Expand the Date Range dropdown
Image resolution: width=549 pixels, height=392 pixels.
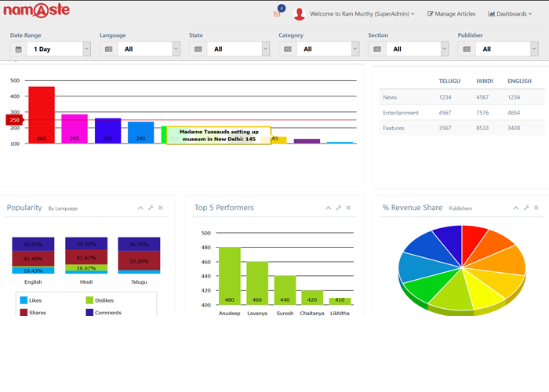coord(86,49)
